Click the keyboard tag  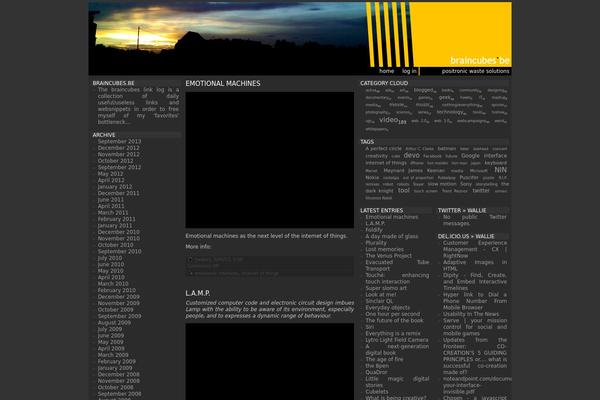tap(496, 163)
